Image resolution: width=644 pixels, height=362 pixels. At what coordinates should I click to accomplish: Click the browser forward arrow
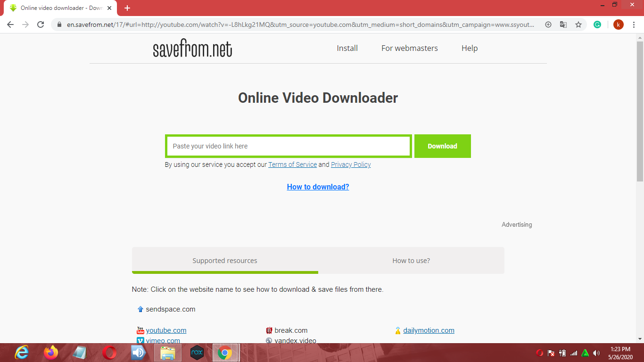click(x=25, y=25)
